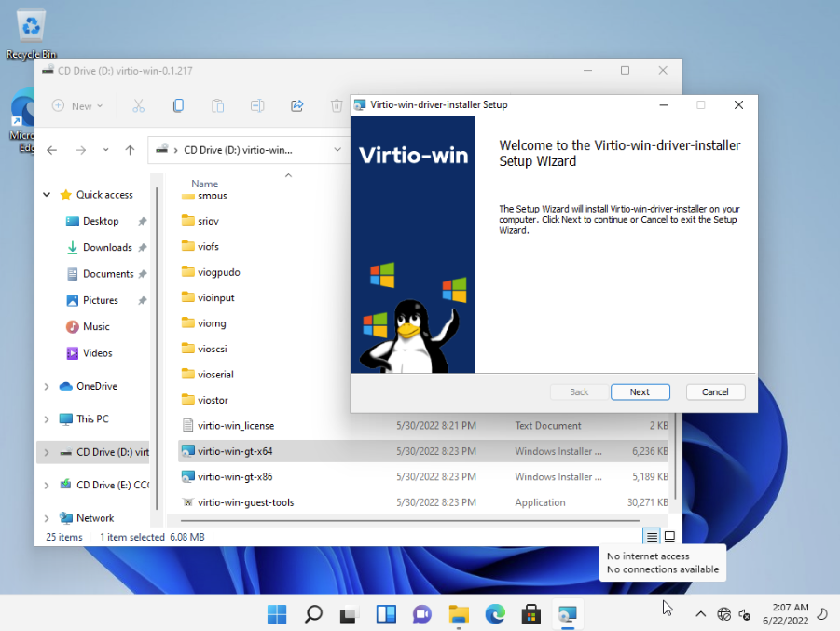Click the Paste clipboard icon
This screenshot has height=631, width=840.
[x=217, y=106]
